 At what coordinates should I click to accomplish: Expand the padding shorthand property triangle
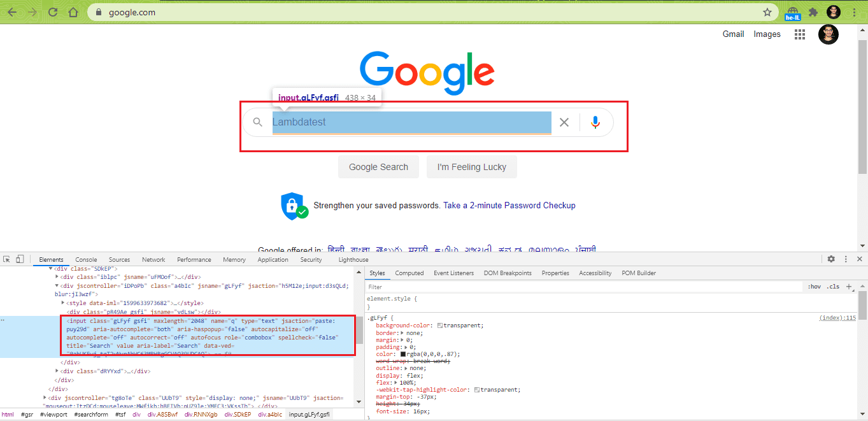[x=406, y=347]
